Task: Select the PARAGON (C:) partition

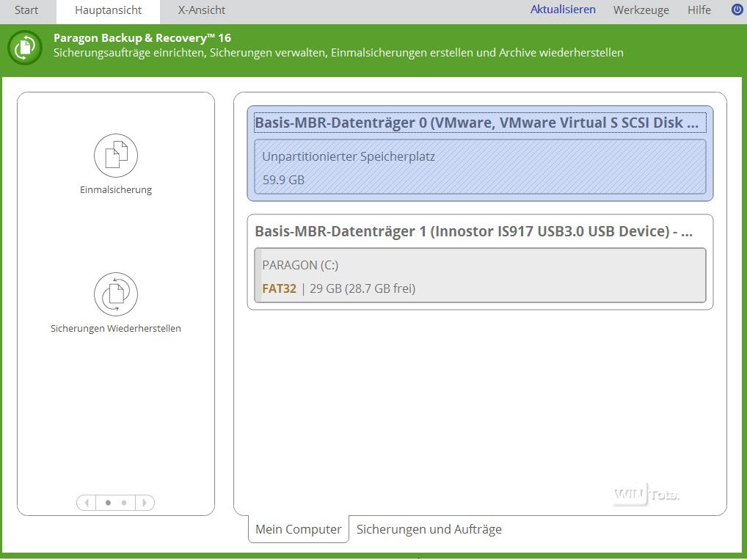Action: [x=480, y=275]
